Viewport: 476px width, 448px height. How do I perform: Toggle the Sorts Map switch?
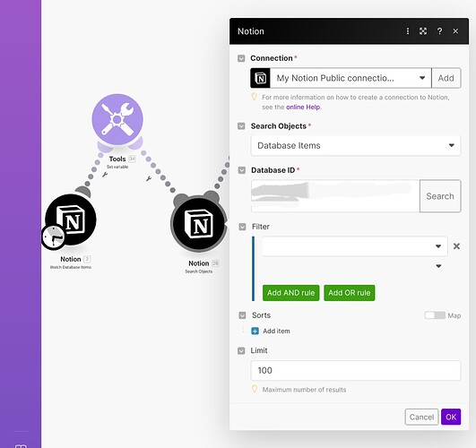coord(435,315)
